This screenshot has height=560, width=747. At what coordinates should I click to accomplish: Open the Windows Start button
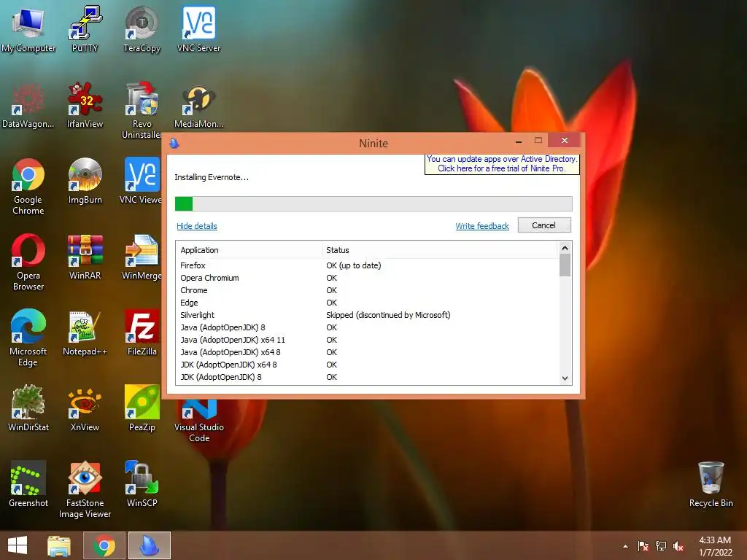coord(18,545)
